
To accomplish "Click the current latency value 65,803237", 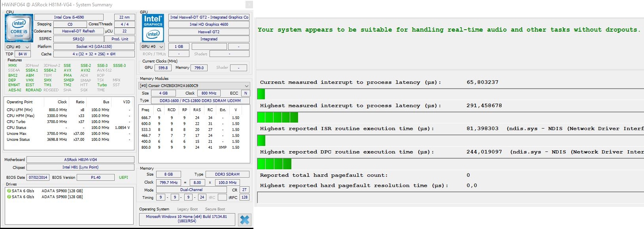I will [482, 82].
